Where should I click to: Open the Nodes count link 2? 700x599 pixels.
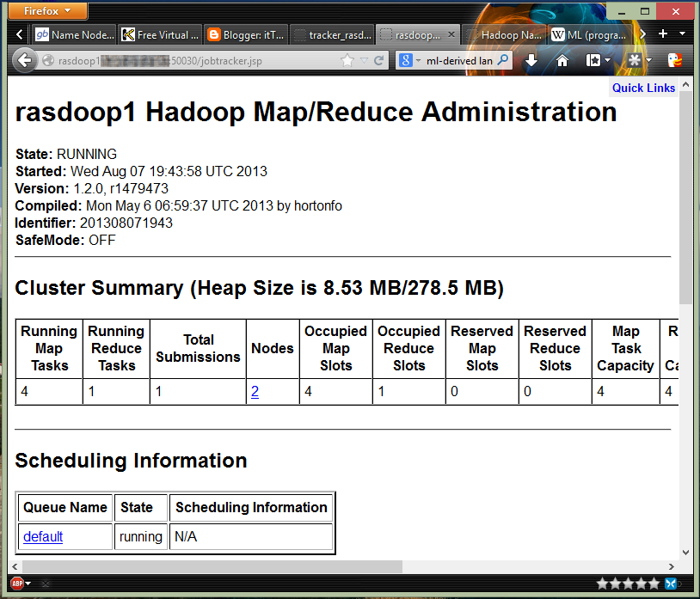tap(255, 391)
